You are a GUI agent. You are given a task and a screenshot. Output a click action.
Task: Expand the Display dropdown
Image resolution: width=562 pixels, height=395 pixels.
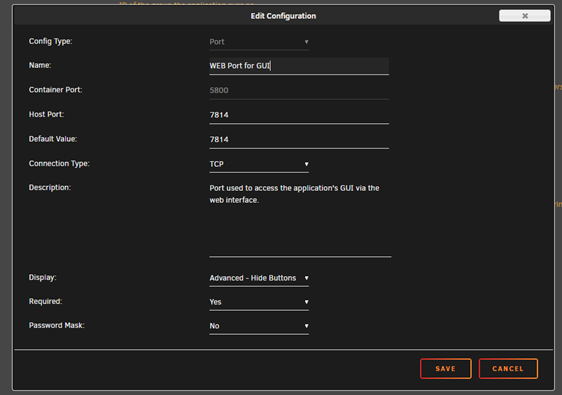pyautogui.click(x=259, y=278)
